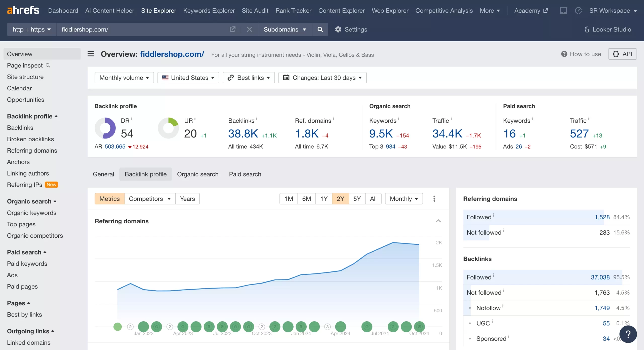Screen dimensions: 644x350
Task: Open Dashboard in top navigation
Action: [x=63, y=11]
